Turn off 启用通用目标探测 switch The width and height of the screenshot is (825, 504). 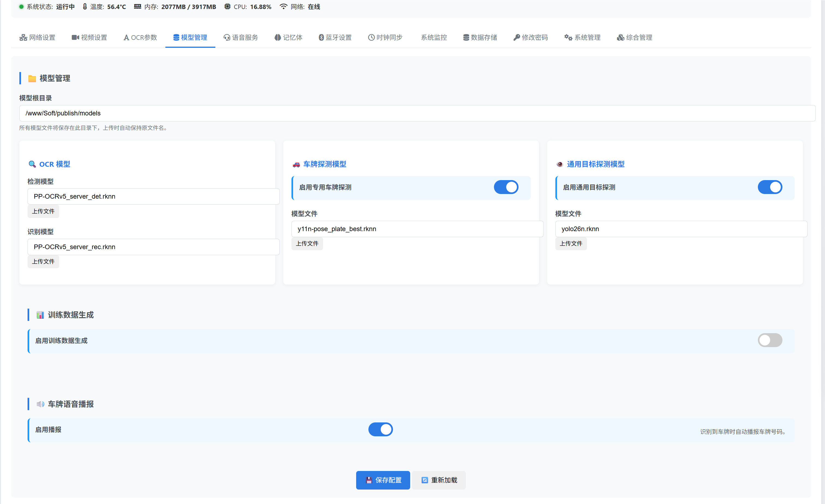click(x=770, y=187)
